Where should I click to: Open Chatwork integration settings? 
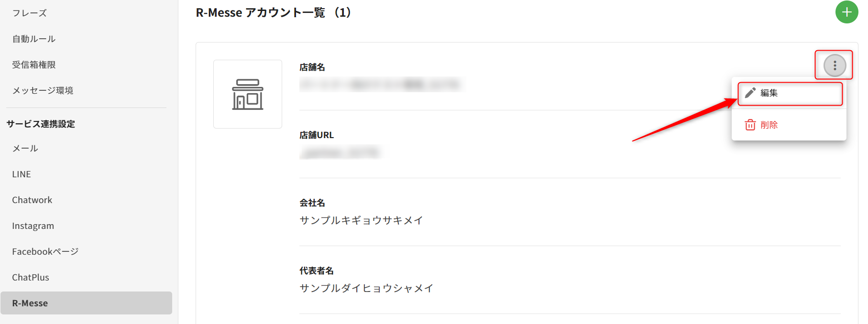pyautogui.click(x=32, y=200)
